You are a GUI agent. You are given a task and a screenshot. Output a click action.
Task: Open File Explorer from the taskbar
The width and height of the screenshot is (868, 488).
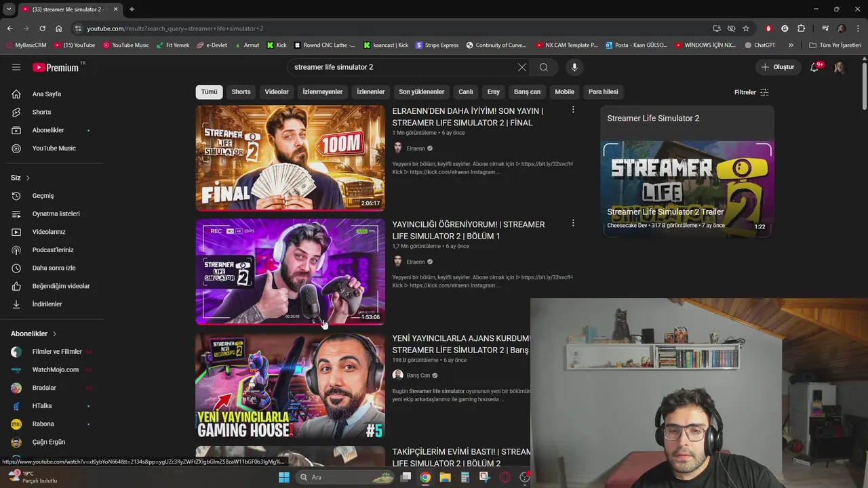pyautogui.click(x=445, y=477)
